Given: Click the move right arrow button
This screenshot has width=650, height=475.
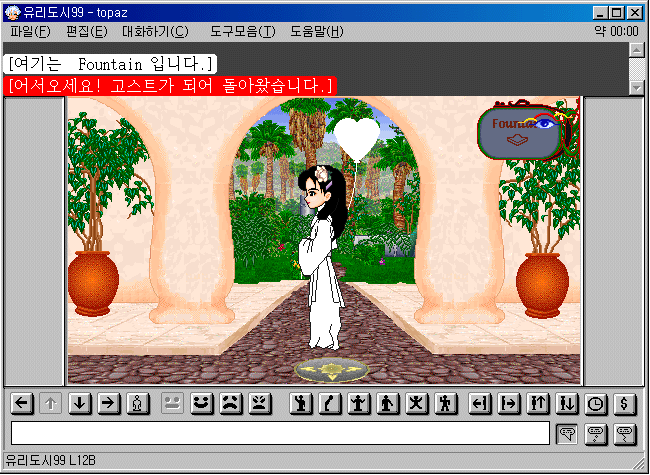Looking at the screenshot, I should (109, 404).
